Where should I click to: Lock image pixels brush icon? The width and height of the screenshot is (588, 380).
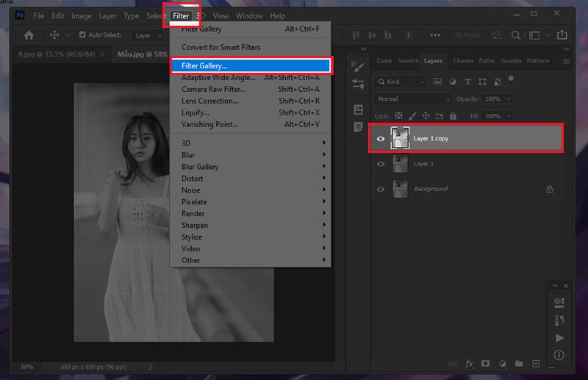click(412, 116)
